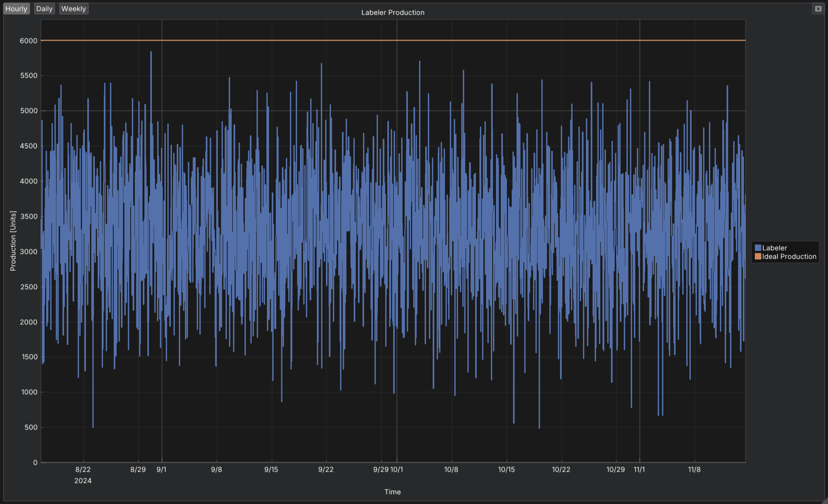Click the 8/22 x-axis tick label
828x504 pixels.
click(x=83, y=470)
